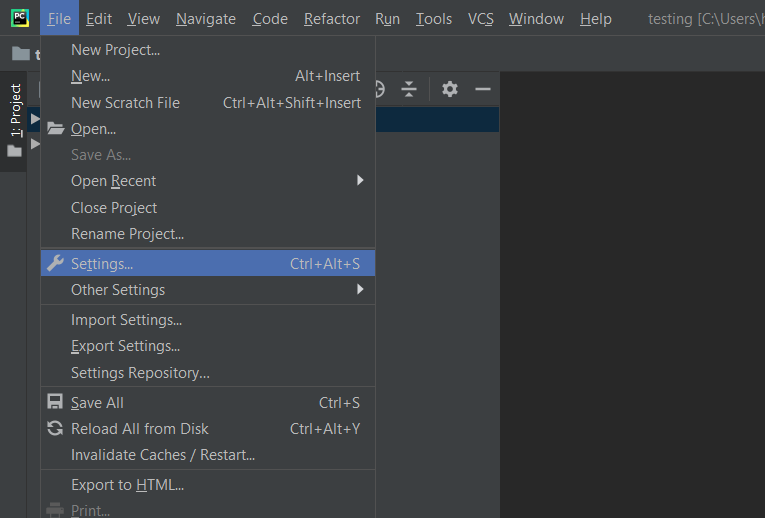Screen dimensions: 765x518
Task: Click New Scratch File entry
Action: 125,103
